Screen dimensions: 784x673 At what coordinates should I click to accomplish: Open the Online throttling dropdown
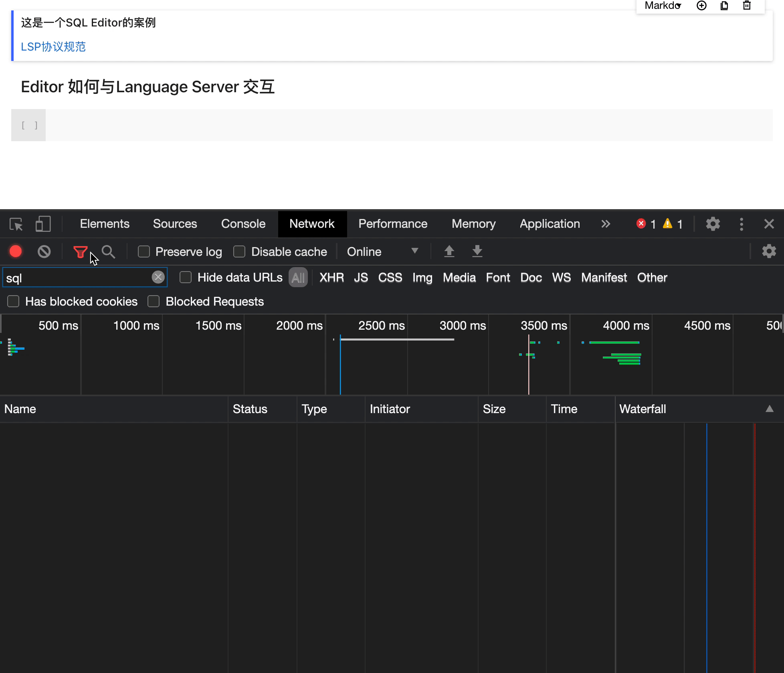pyautogui.click(x=383, y=251)
